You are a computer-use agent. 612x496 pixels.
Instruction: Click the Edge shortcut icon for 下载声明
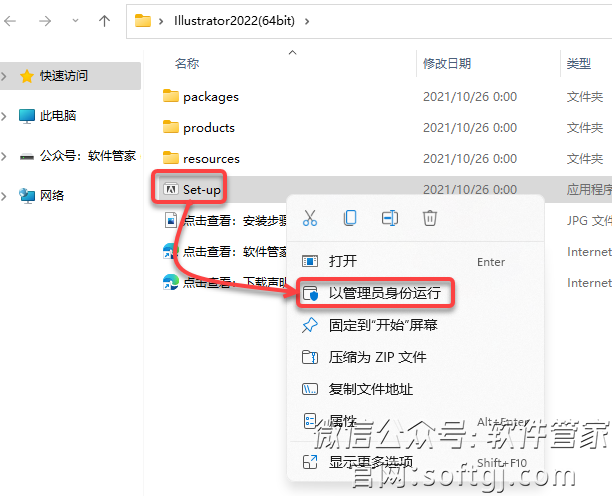[171, 282]
